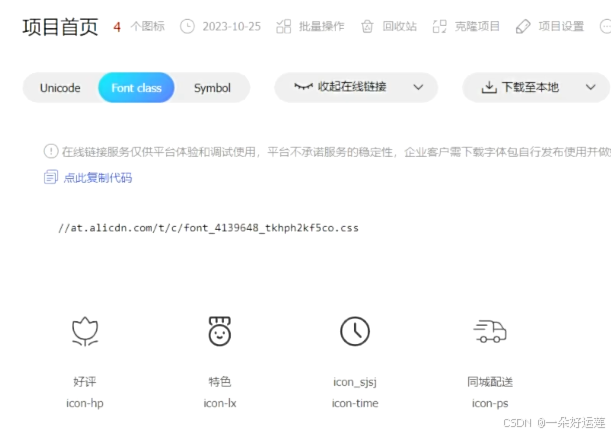Click the icon_sjsj label
This screenshot has width=611, height=434.
click(x=355, y=382)
